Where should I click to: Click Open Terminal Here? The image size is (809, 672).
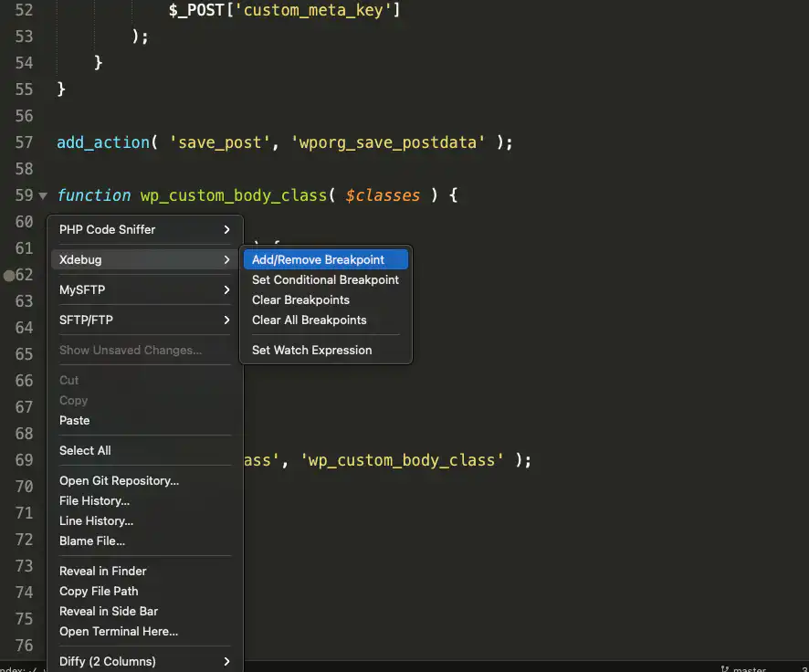point(119,631)
